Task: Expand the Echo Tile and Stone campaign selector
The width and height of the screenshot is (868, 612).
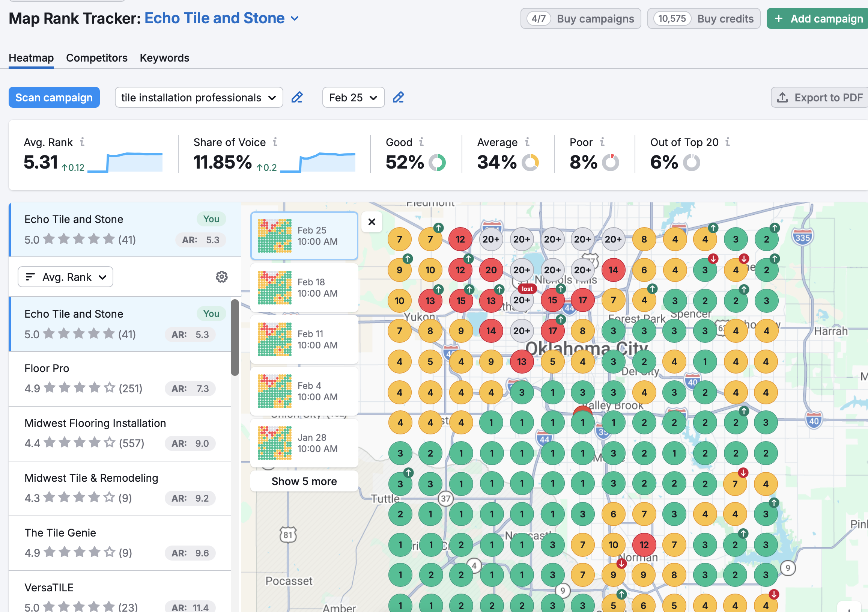Action: (295, 18)
